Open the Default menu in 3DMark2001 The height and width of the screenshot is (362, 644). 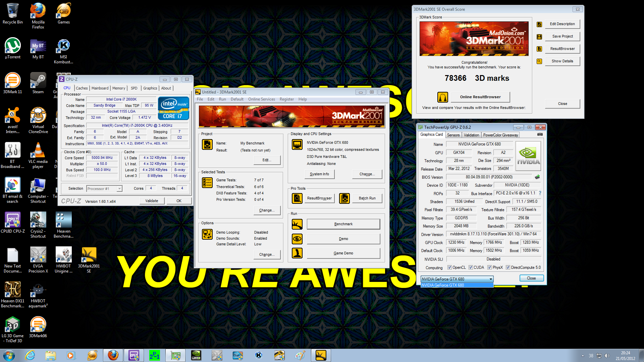click(x=237, y=99)
